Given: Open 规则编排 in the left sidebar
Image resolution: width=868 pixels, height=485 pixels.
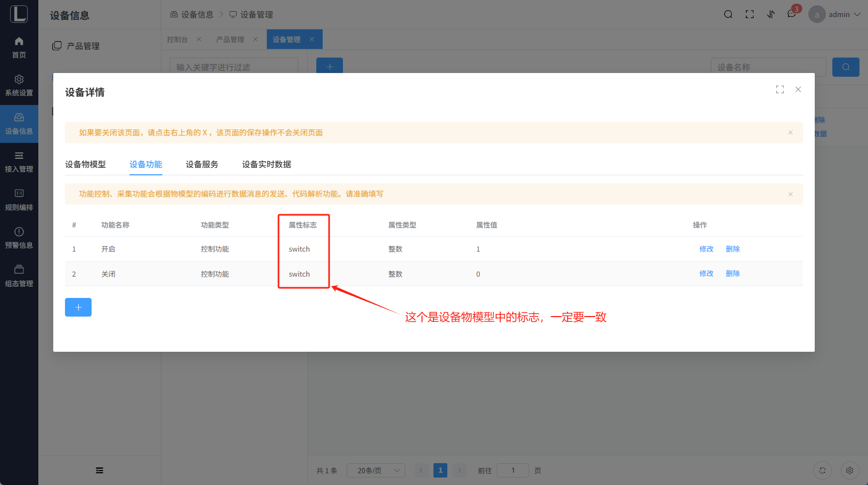Looking at the screenshot, I should tap(19, 200).
